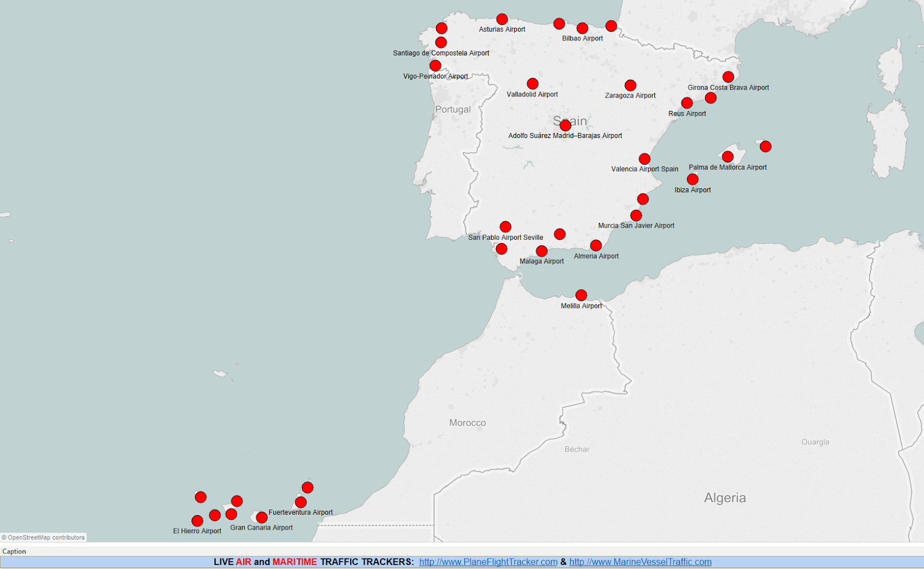Viewport: 924px width, 569px height.
Task: Click the El Hierro Airport red dot
Action: coord(197,520)
